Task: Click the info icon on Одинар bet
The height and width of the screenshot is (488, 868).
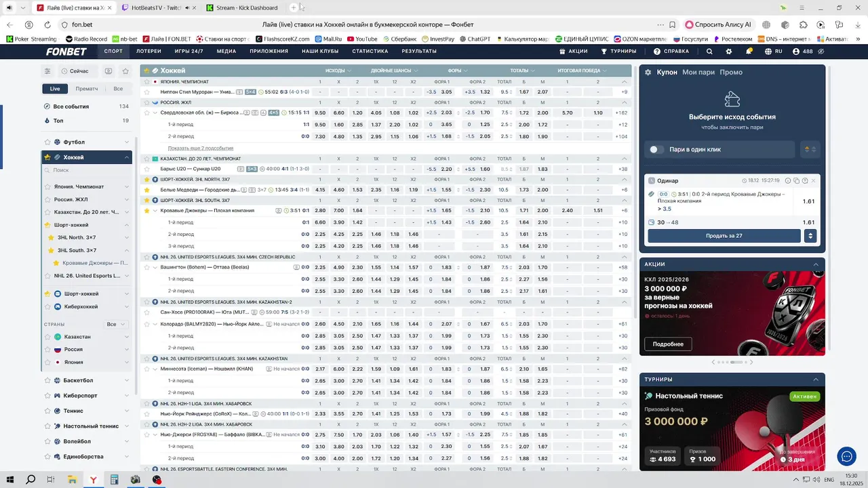Action: [787, 181]
